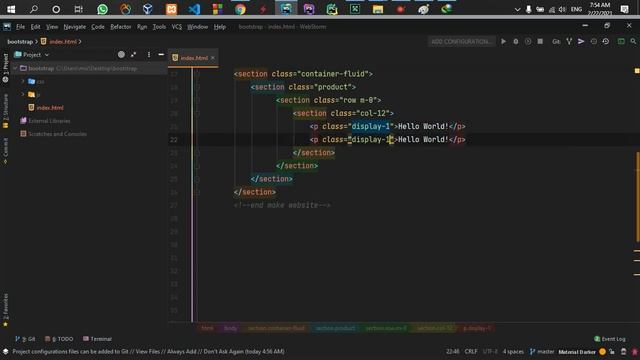The height and width of the screenshot is (360, 640).
Task: Select Scratches and Consoles in project tree
Action: point(57,134)
